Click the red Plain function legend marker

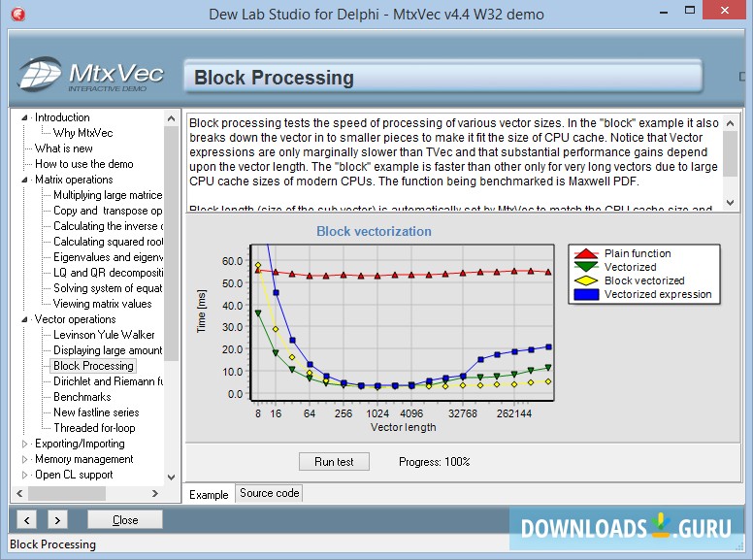pyautogui.click(x=586, y=253)
